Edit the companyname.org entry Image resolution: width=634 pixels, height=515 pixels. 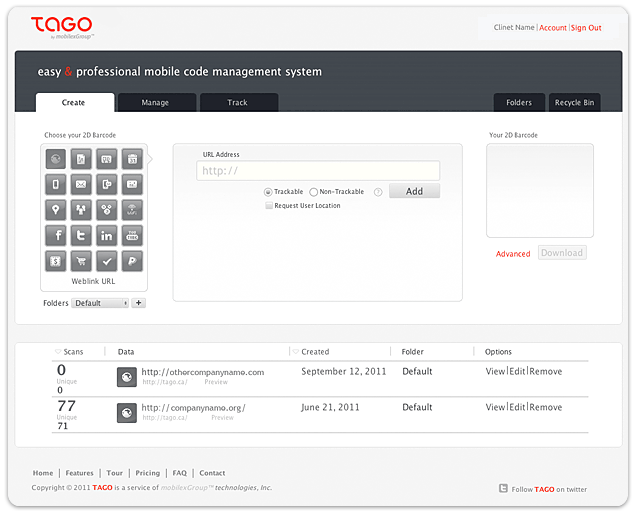pyautogui.click(x=517, y=407)
